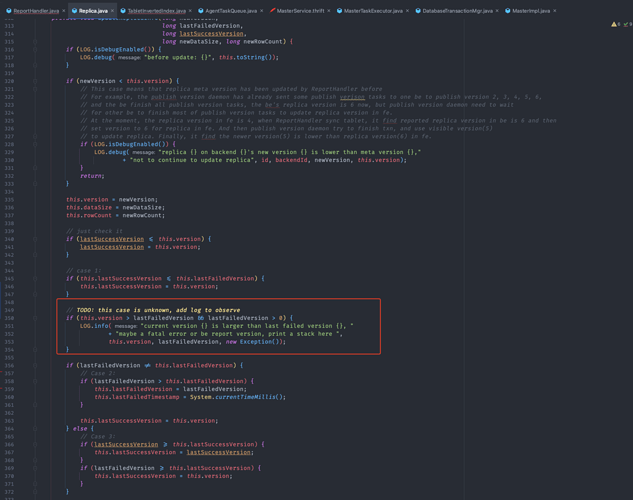The image size is (633, 500).
Task: Select the AgentTaskQueue.java editor tab
Action: pyautogui.click(x=228, y=11)
